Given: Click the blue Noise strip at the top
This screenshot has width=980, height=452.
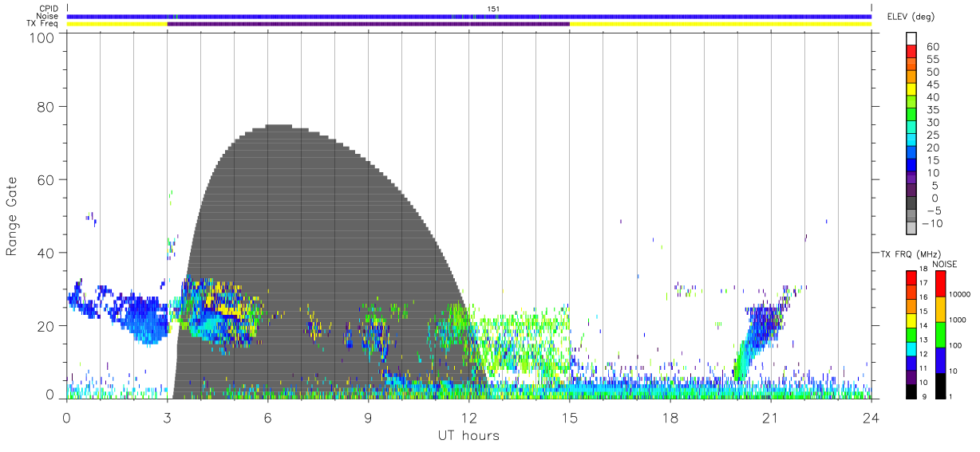Looking at the screenshot, I should click(469, 16).
